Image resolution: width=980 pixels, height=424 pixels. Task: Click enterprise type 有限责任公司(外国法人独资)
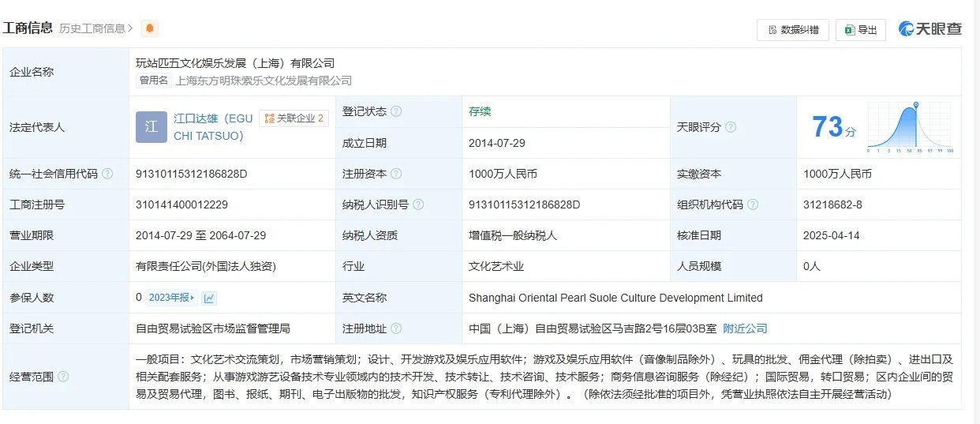pyautogui.click(x=206, y=266)
